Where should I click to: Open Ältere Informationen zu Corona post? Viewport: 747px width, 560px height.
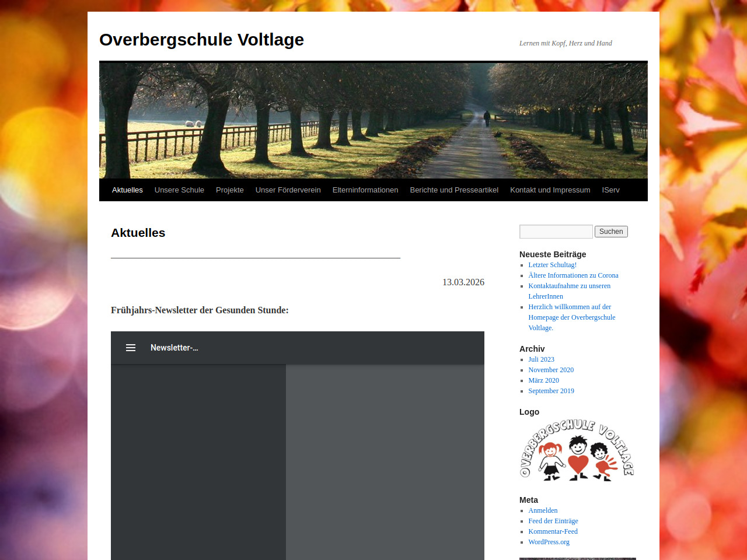(x=573, y=275)
